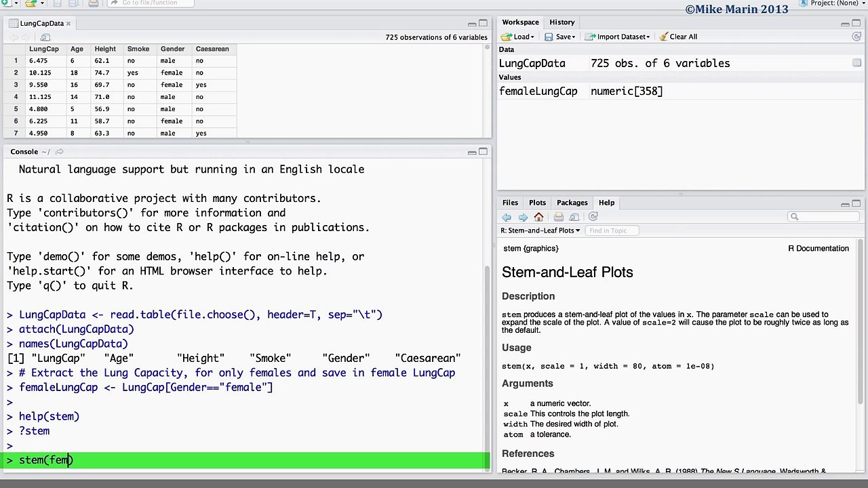
Task: Click the print icon in main toolbar
Action: click(x=94, y=3)
